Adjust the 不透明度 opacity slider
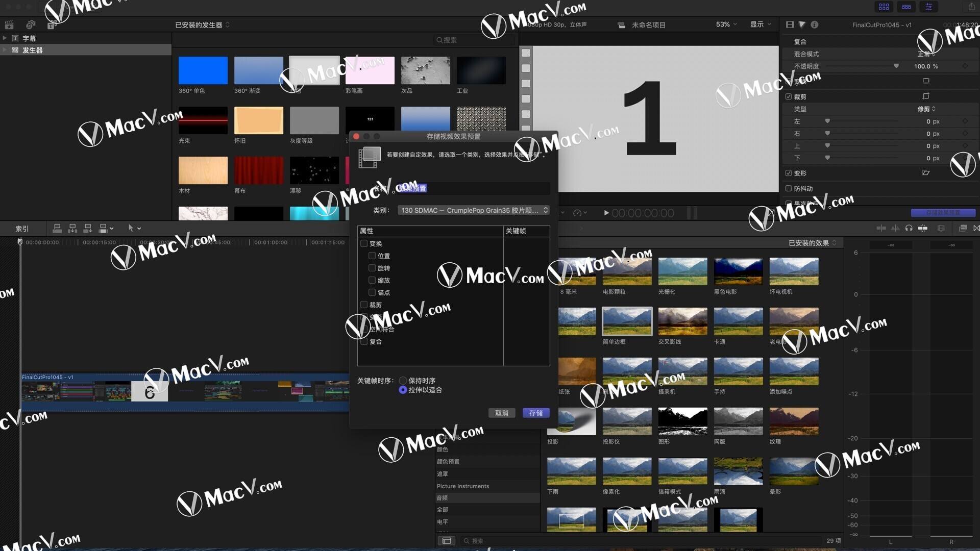Viewport: 980px width, 551px height. pos(896,66)
